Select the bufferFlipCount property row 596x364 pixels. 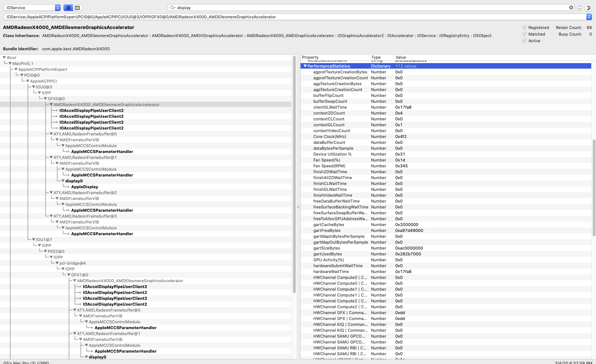point(446,95)
